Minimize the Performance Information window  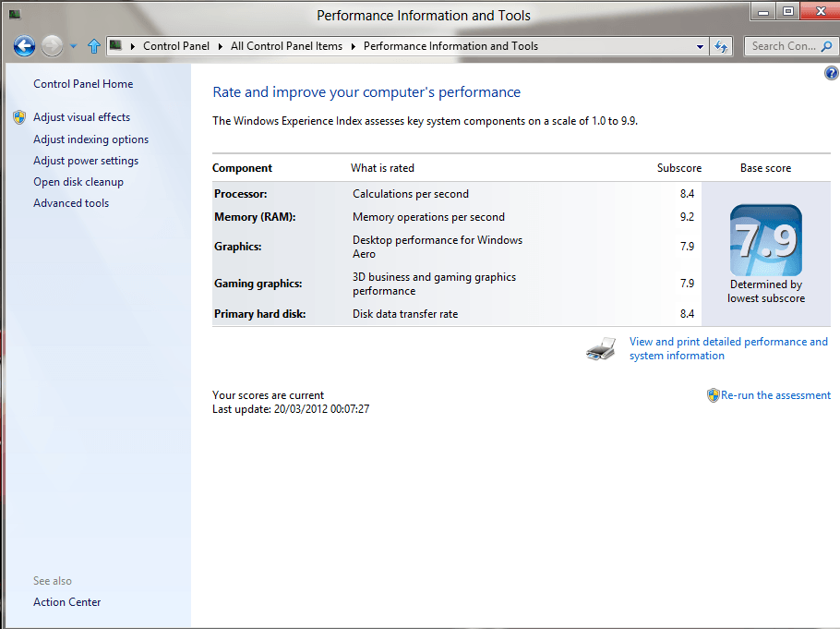coord(763,11)
